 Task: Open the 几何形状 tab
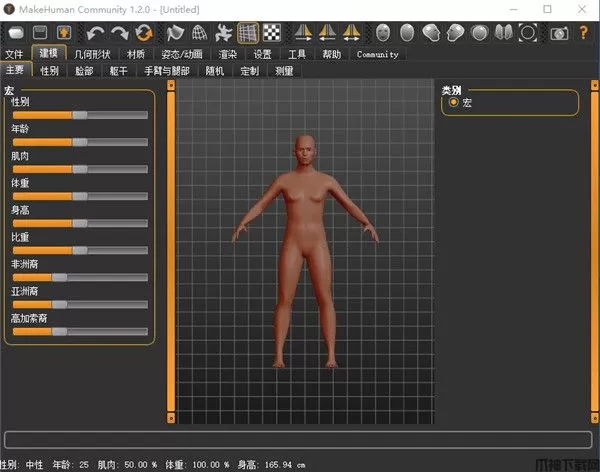[x=93, y=54]
